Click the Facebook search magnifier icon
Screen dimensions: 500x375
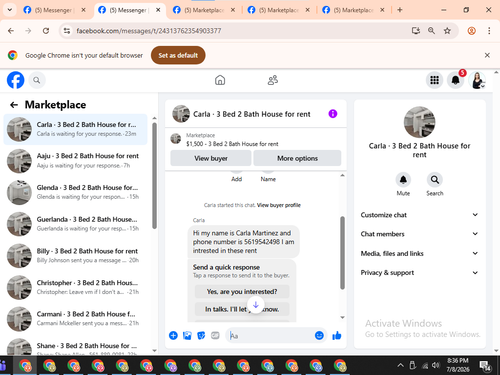(37, 80)
